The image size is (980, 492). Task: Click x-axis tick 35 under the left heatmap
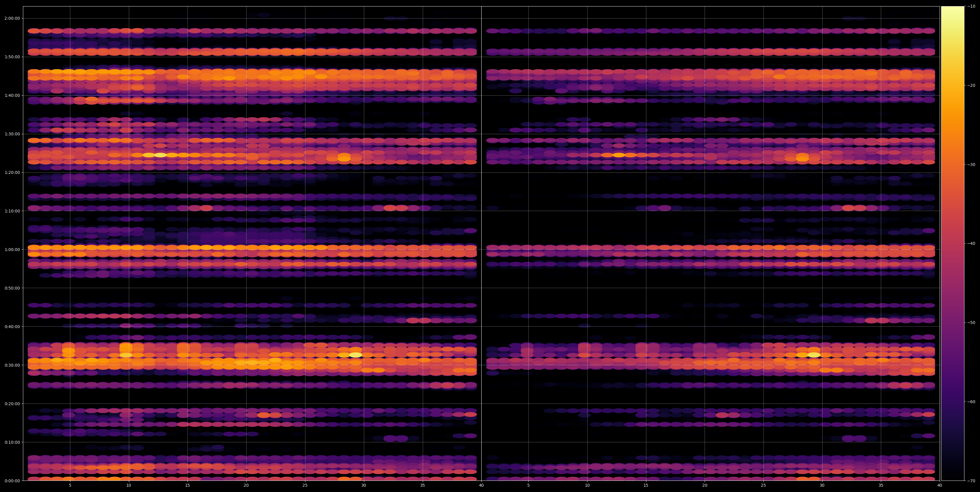point(423,486)
